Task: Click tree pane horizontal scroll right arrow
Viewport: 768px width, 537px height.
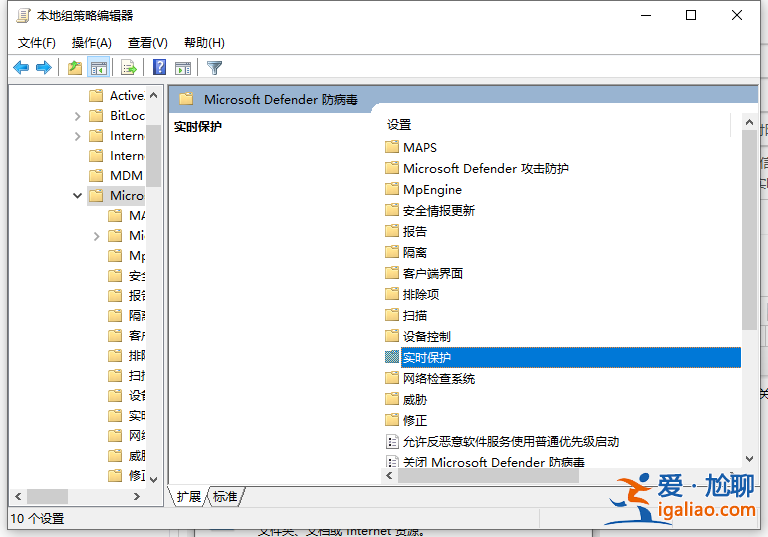Action: coord(137,496)
